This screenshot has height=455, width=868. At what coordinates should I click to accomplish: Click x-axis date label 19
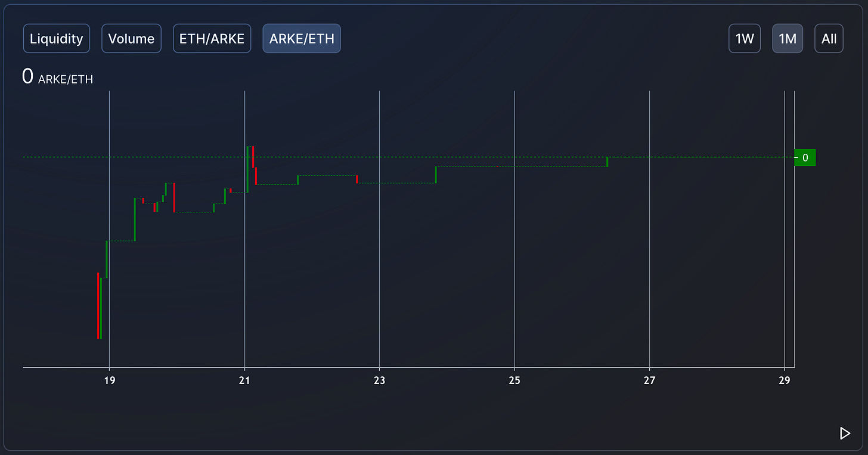click(109, 380)
